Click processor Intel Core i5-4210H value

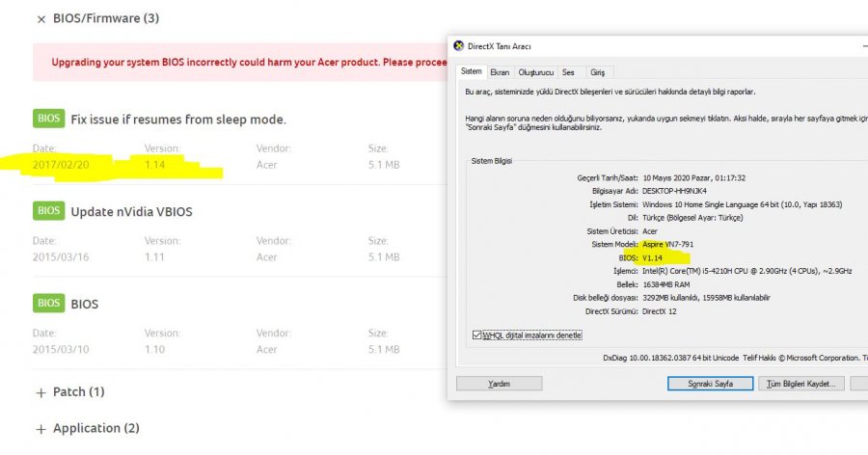[746, 271]
